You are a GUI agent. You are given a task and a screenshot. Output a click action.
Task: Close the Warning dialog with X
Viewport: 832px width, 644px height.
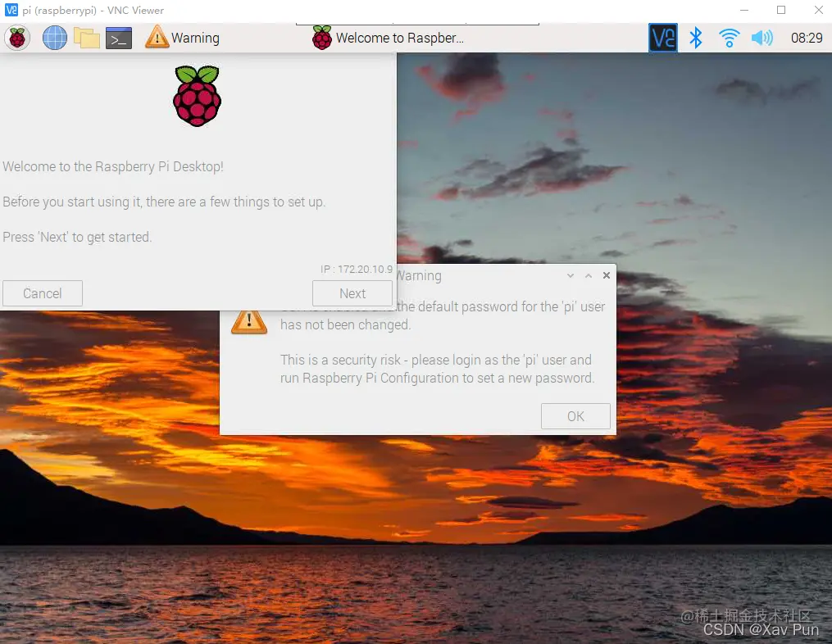coord(607,275)
